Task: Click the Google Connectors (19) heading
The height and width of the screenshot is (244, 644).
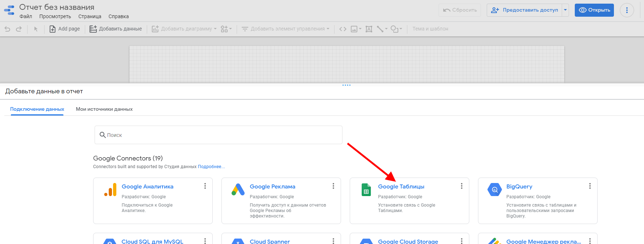Action: pyautogui.click(x=128, y=158)
